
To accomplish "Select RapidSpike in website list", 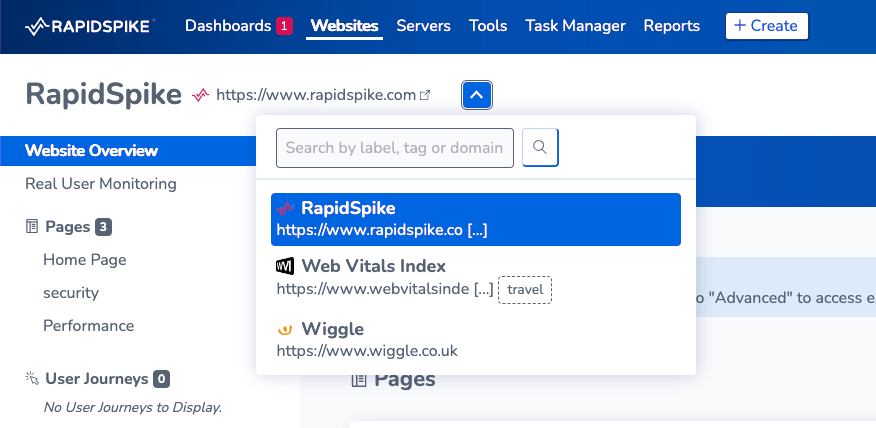I will 476,219.
